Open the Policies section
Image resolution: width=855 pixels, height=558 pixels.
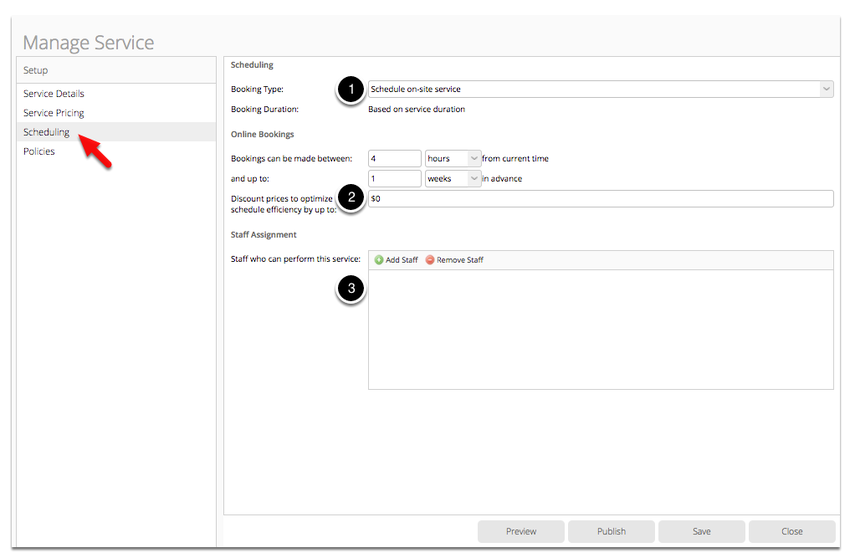click(x=39, y=152)
